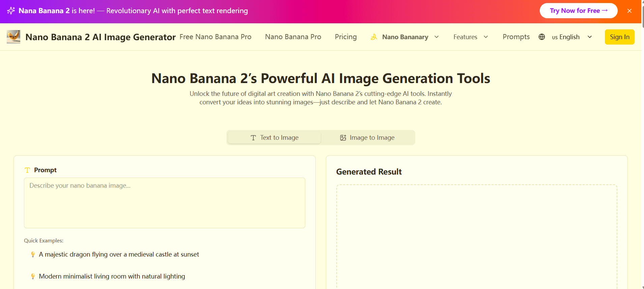Click the Nano Banana site logo image
The height and width of the screenshot is (289, 644).
coord(13,37)
